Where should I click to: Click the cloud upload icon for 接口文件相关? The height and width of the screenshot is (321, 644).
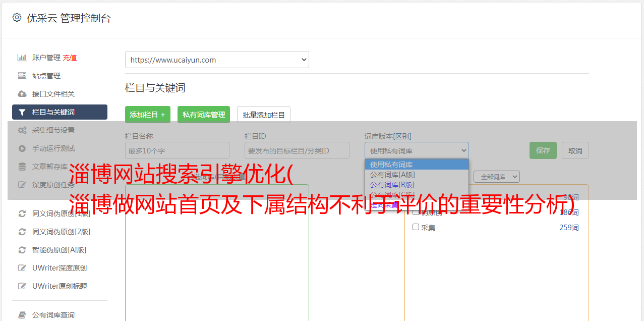click(22, 94)
